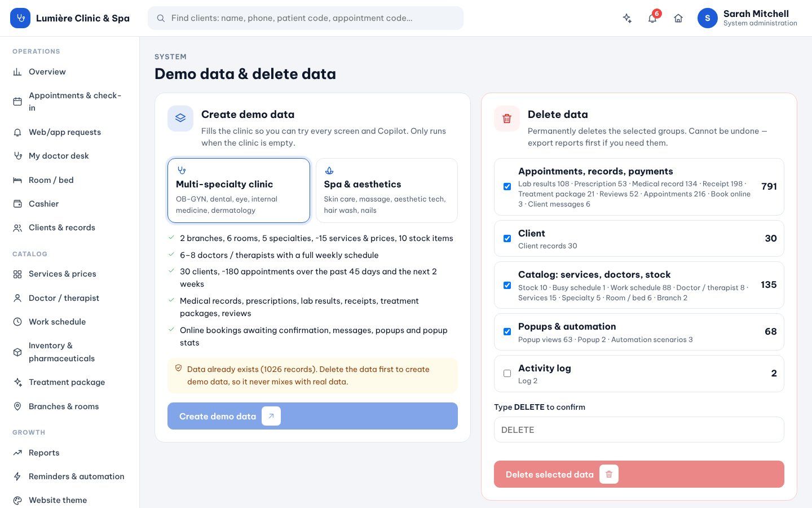
Task: Click the Room / bed icon in sidebar
Action: pyautogui.click(x=17, y=180)
